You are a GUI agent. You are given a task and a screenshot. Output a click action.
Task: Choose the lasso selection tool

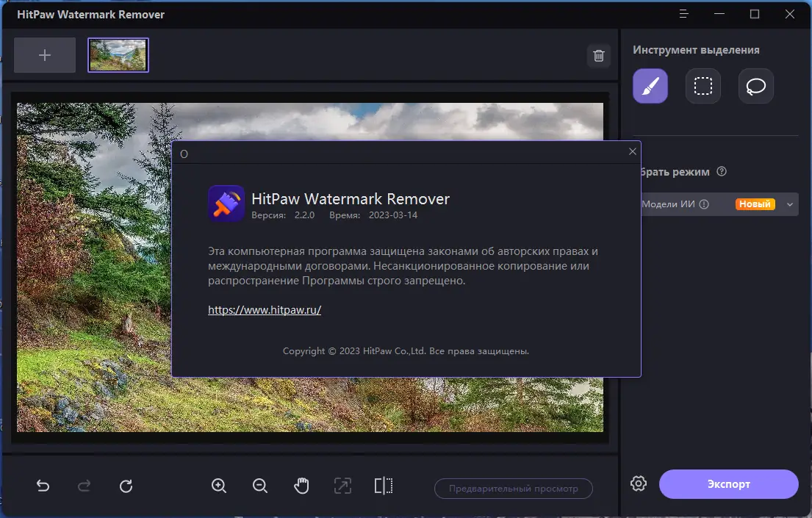755,86
